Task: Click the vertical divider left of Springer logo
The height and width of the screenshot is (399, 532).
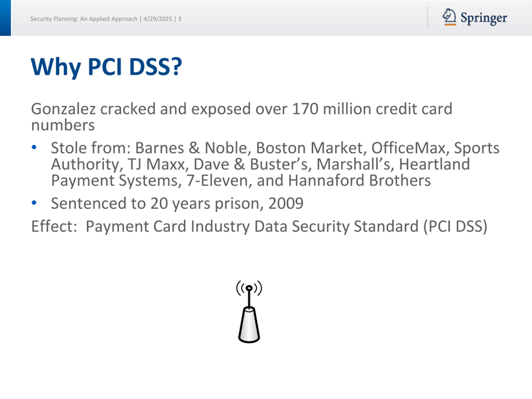Action: [x=427, y=17]
